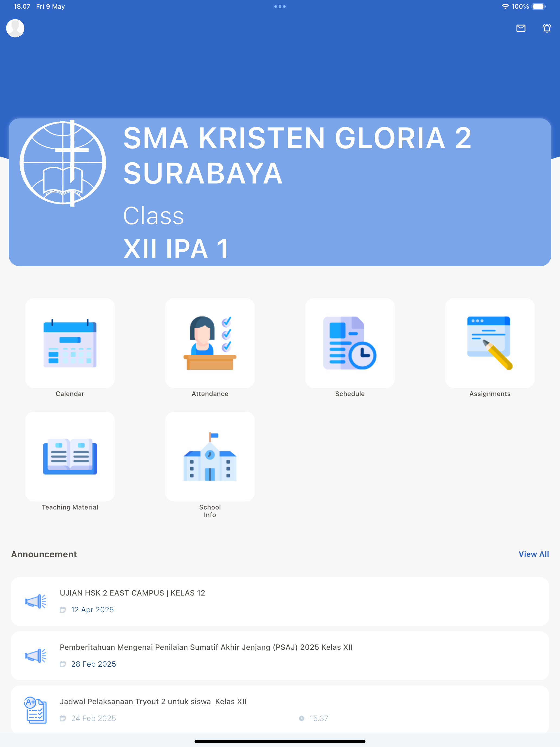Image resolution: width=560 pixels, height=747 pixels.
Task: Open the mail inbox icon
Action: (521, 28)
